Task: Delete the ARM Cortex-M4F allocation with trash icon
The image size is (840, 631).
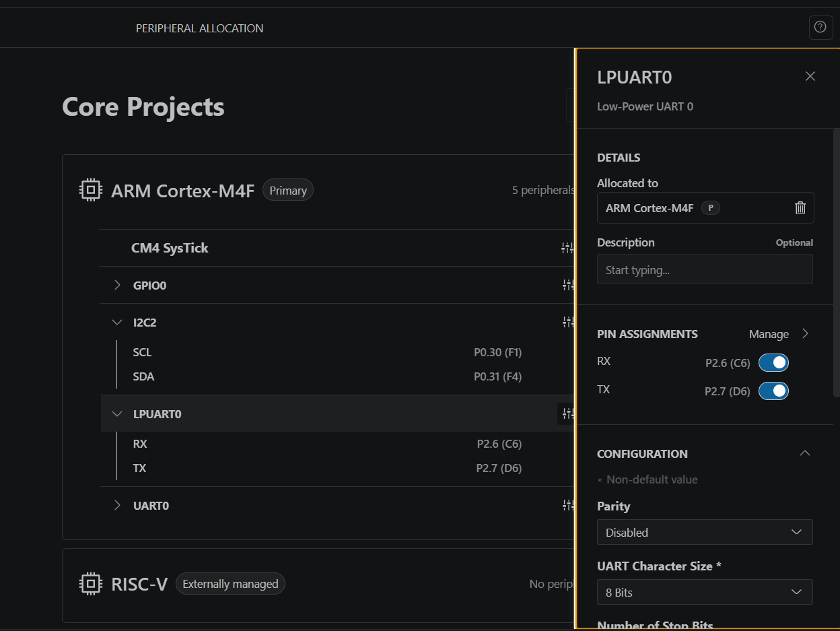Action: pyautogui.click(x=800, y=208)
